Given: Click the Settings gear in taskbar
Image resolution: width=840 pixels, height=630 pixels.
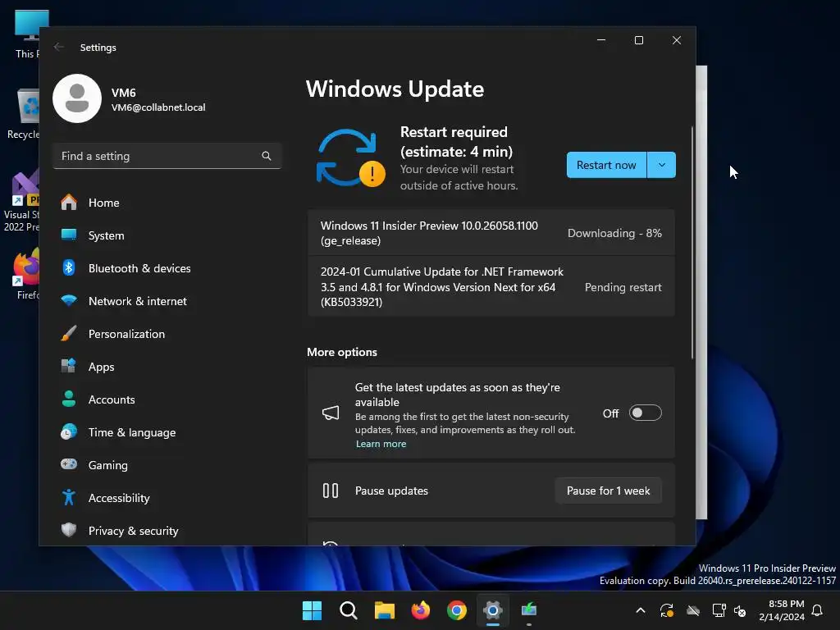Looking at the screenshot, I should click(x=493, y=610).
